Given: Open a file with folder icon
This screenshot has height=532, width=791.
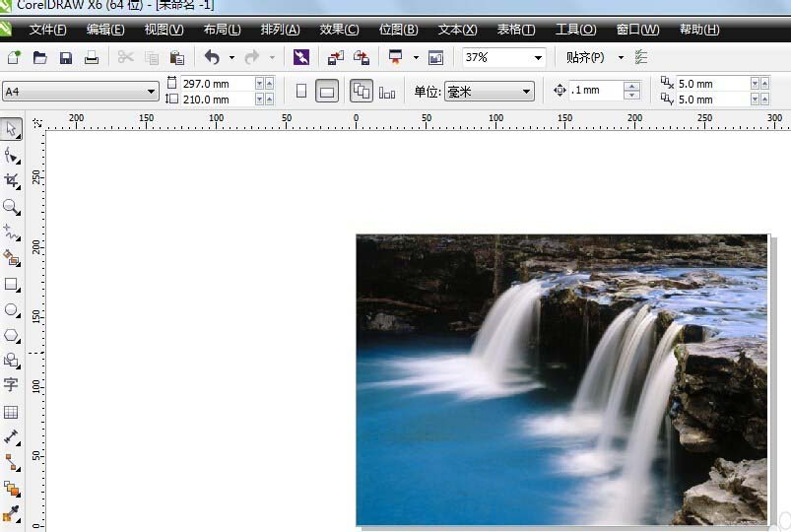Looking at the screenshot, I should (x=39, y=57).
